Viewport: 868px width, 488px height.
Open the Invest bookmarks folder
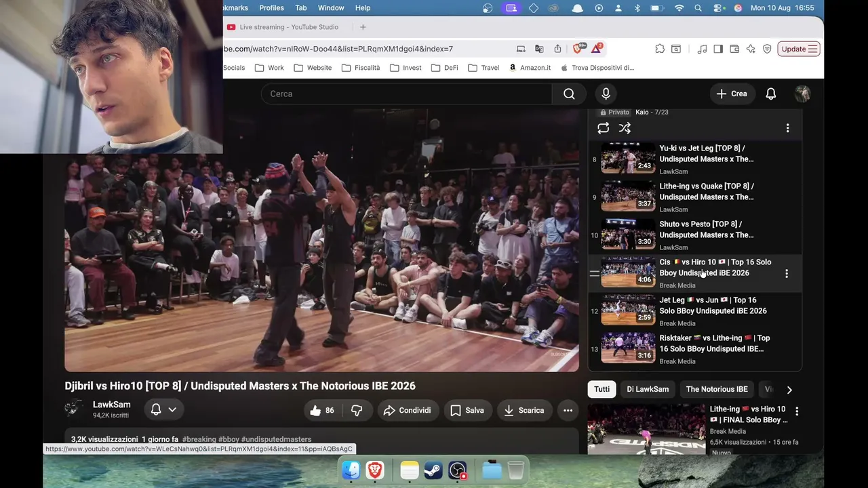[406, 68]
